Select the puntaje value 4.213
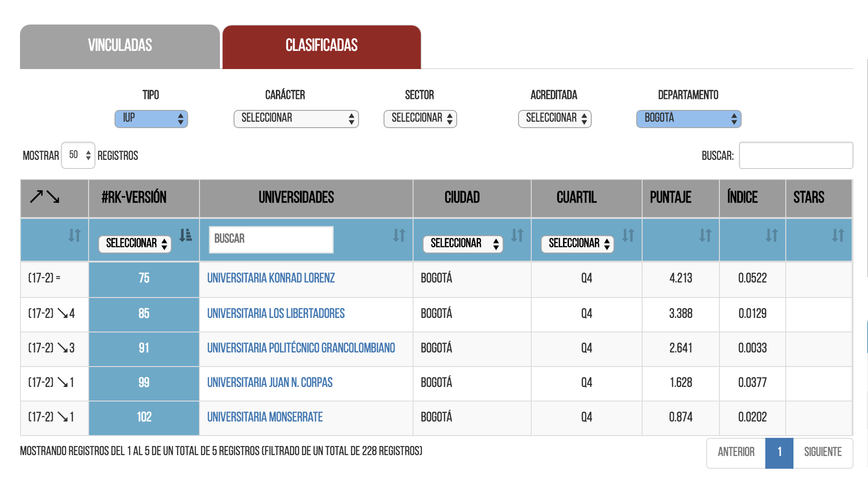 pos(681,278)
